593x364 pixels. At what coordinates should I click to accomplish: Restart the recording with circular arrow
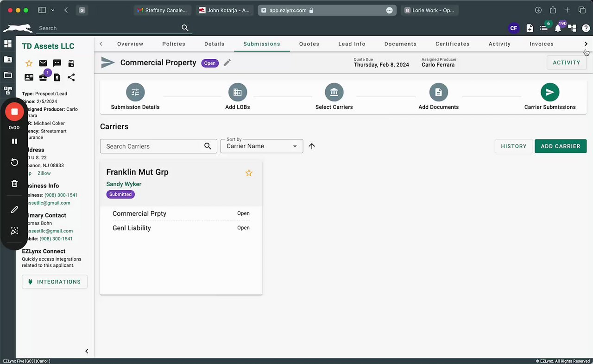(14, 162)
